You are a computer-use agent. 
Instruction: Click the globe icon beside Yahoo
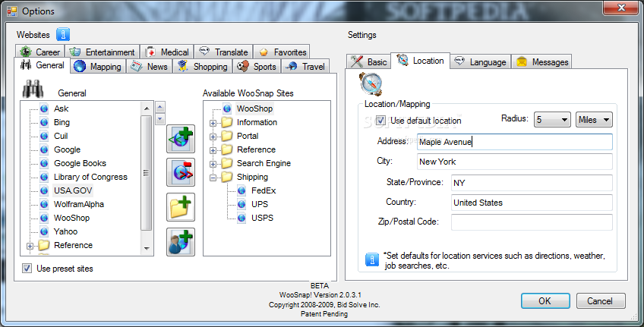(x=44, y=231)
